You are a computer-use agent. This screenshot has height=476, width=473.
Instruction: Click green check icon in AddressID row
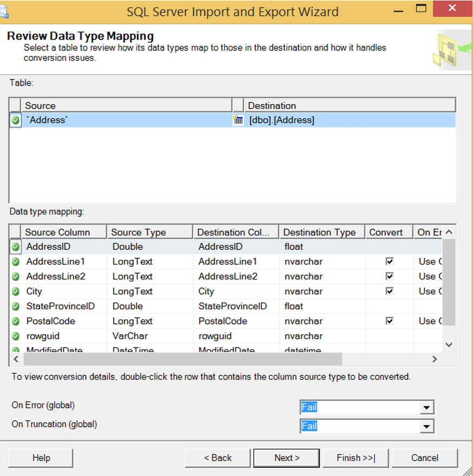coord(16,247)
